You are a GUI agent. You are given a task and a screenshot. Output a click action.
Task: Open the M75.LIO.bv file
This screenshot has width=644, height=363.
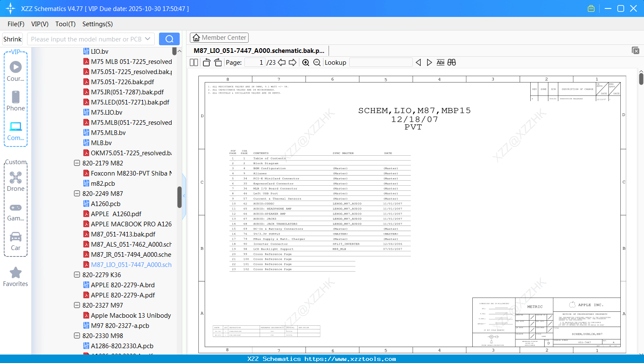(107, 113)
